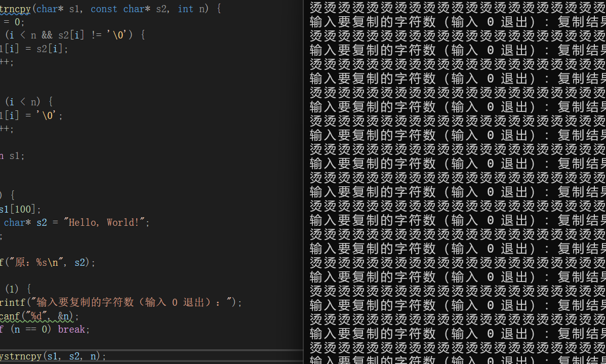The image size is (606, 364).
Task: Click the orange prompt string in the printf call
Action: pyautogui.click(x=131, y=302)
